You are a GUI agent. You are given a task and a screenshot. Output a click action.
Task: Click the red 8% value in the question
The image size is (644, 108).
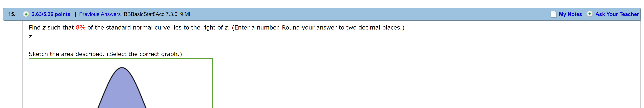(x=80, y=28)
